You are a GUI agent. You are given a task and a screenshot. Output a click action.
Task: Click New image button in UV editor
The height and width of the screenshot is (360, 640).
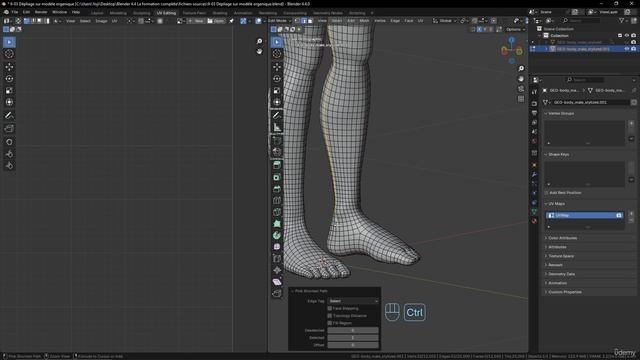(x=196, y=21)
